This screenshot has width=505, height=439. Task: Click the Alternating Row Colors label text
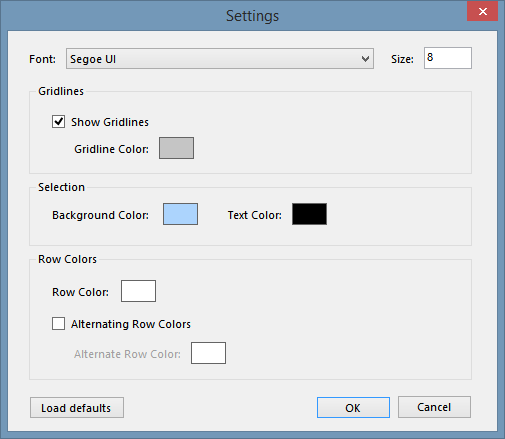[x=131, y=324]
